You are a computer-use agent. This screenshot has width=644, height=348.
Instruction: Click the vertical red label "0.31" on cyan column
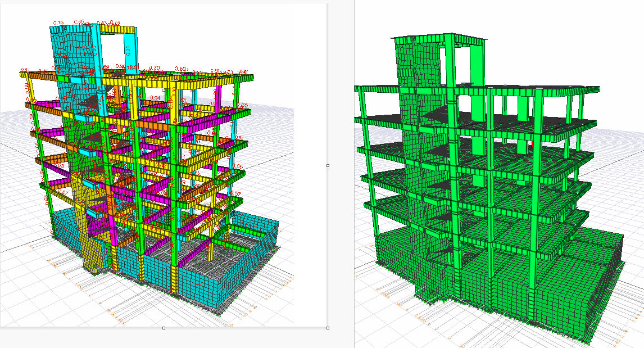[128, 51]
